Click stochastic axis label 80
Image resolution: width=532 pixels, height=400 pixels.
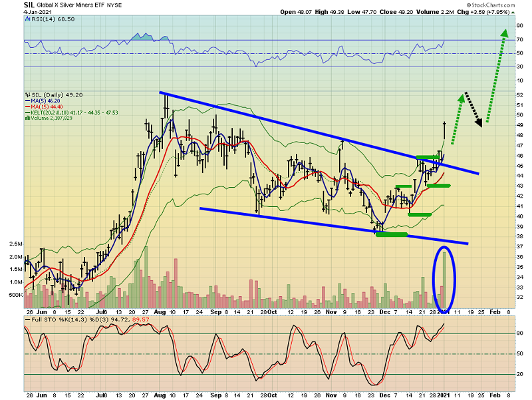(519, 333)
